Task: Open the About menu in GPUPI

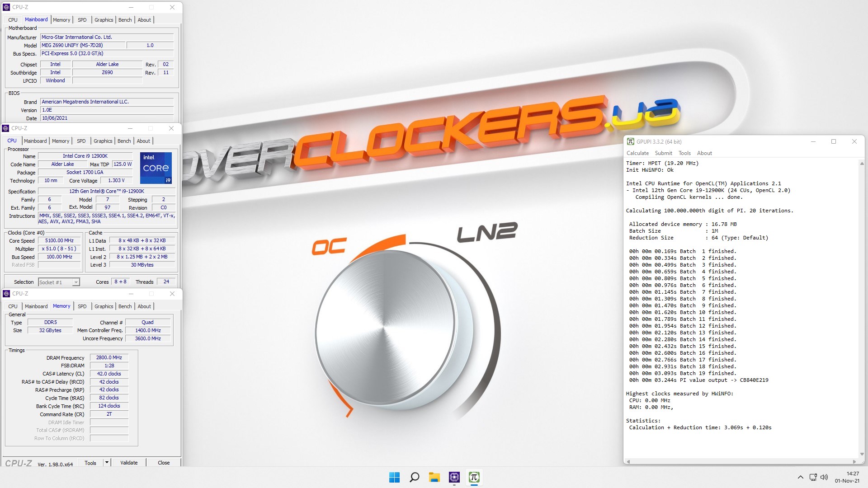Action: point(704,153)
